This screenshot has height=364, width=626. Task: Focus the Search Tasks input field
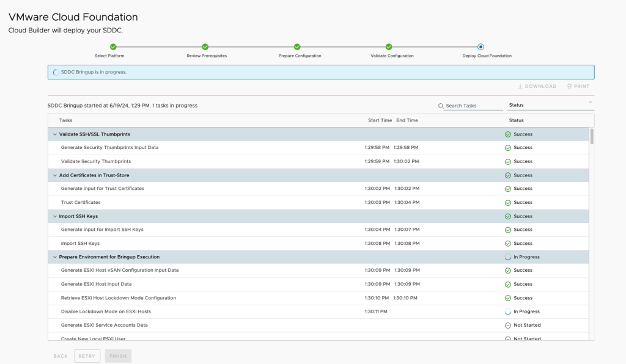pos(474,106)
